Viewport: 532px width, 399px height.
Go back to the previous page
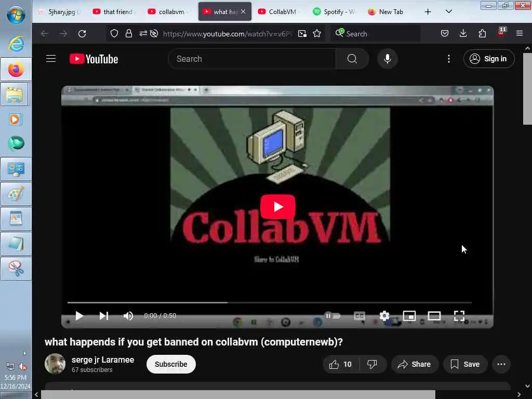(45, 34)
